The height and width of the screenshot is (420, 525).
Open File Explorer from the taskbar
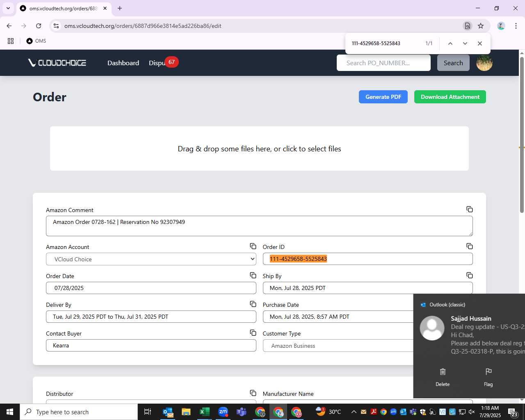tap(186, 412)
